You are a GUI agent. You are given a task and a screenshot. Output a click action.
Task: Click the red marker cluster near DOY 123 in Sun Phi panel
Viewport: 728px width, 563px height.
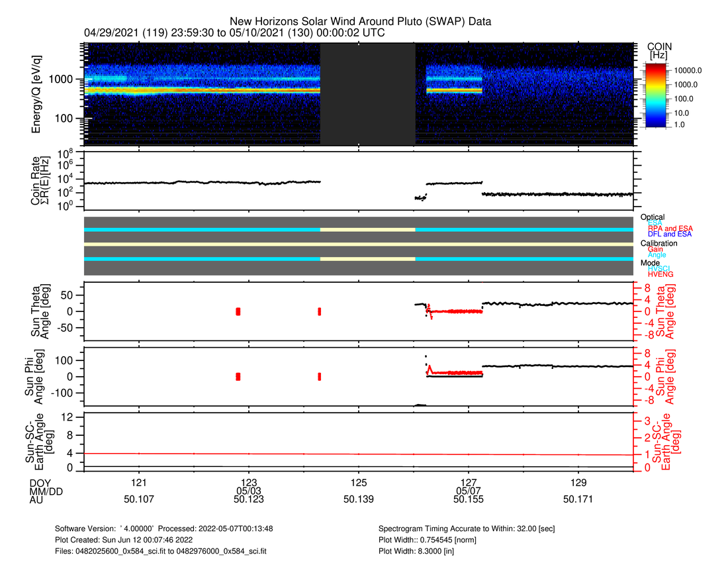click(238, 376)
